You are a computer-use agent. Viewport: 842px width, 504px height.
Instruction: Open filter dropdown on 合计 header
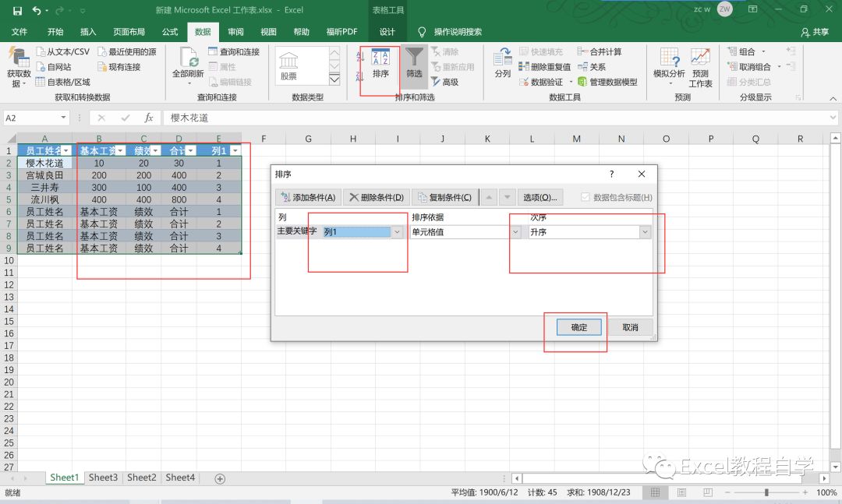pyautogui.click(x=191, y=151)
